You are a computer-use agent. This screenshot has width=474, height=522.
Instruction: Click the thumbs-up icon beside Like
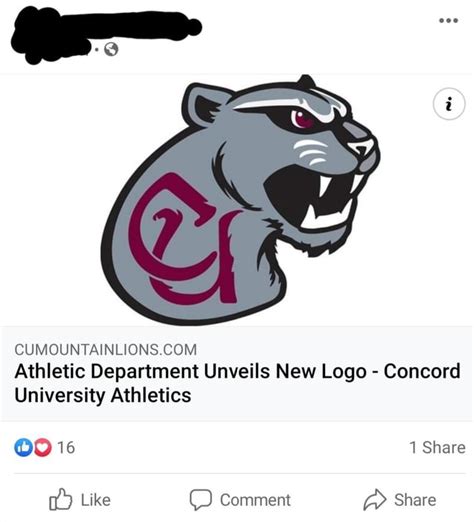[x=60, y=499]
